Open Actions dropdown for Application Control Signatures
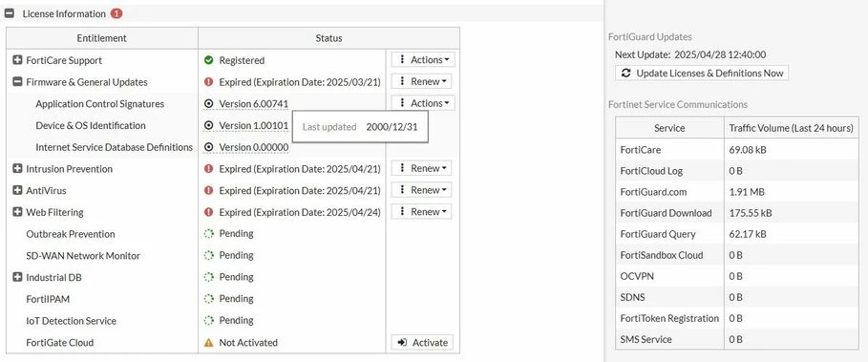Image resolution: width=868 pixels, height=362 pixels. (x=423, y=103)
